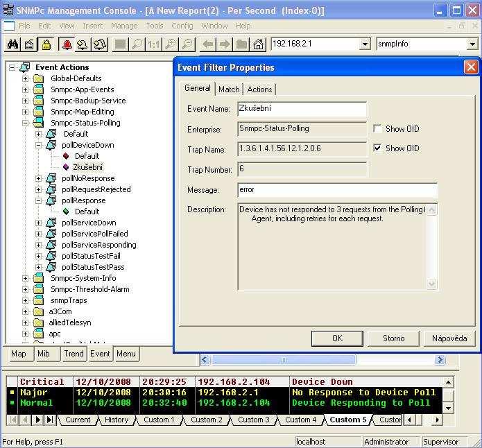Select the pollServicePollFailed tree item

coord(95,234)
